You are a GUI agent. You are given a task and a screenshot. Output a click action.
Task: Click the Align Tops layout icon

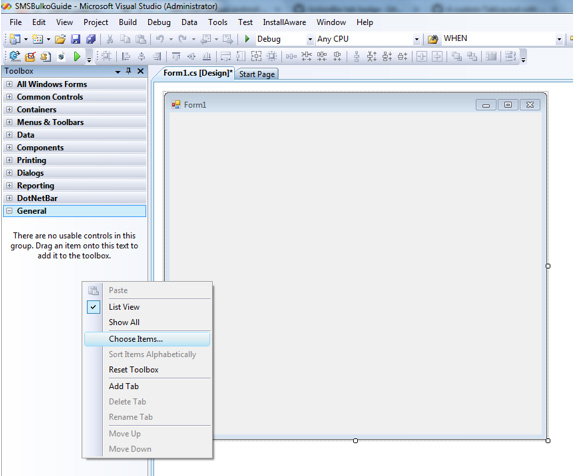click(x=176, y=56)
